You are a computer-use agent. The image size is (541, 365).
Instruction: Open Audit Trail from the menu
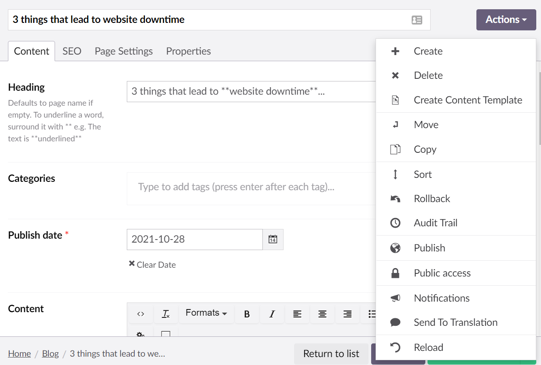[456, 223]
